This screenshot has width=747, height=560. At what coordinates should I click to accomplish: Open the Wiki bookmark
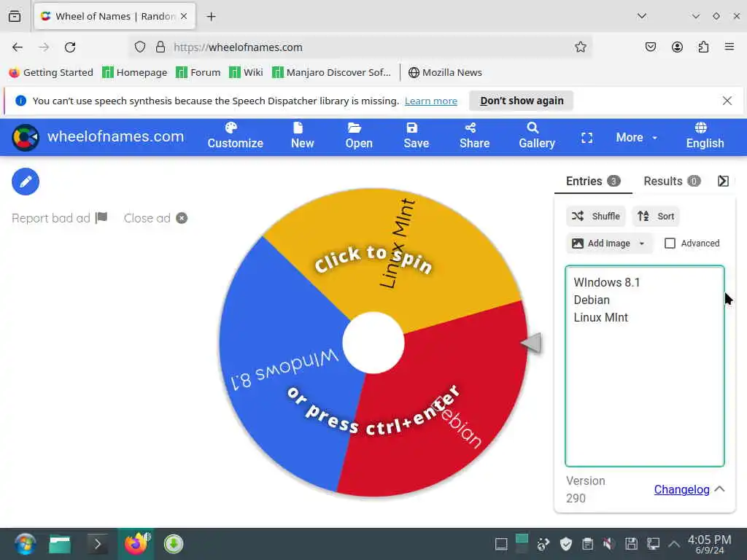[x=246, y=72]
